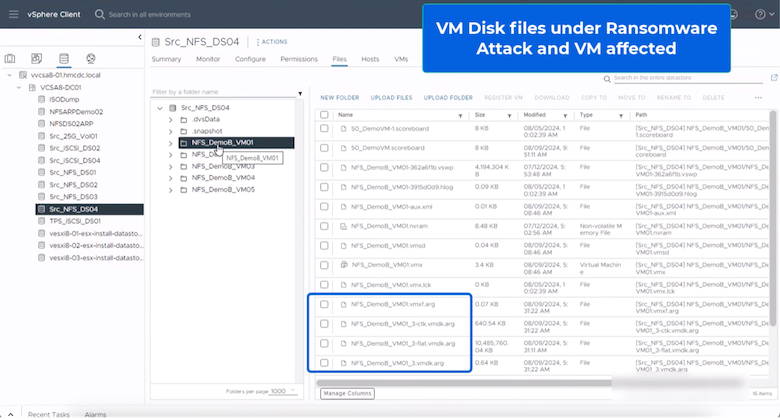Open the Permissions tab
Viewport: 780px width, 420px height.
[298, 59]
